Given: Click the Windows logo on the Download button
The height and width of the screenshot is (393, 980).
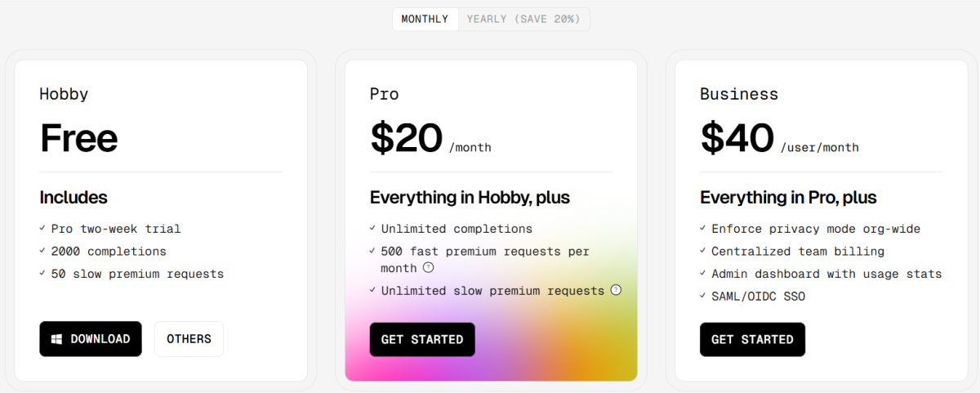Looking at the screenshot, I should [57, 339].
